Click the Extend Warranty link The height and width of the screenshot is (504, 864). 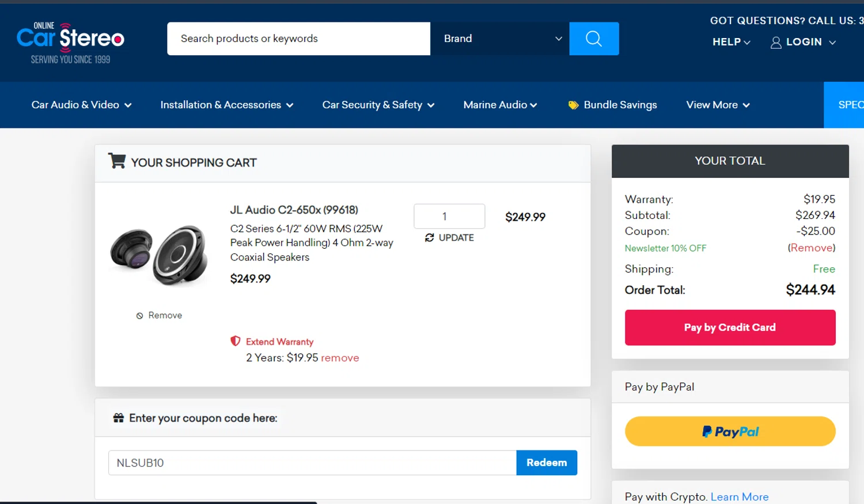click(x=279, y=342)
